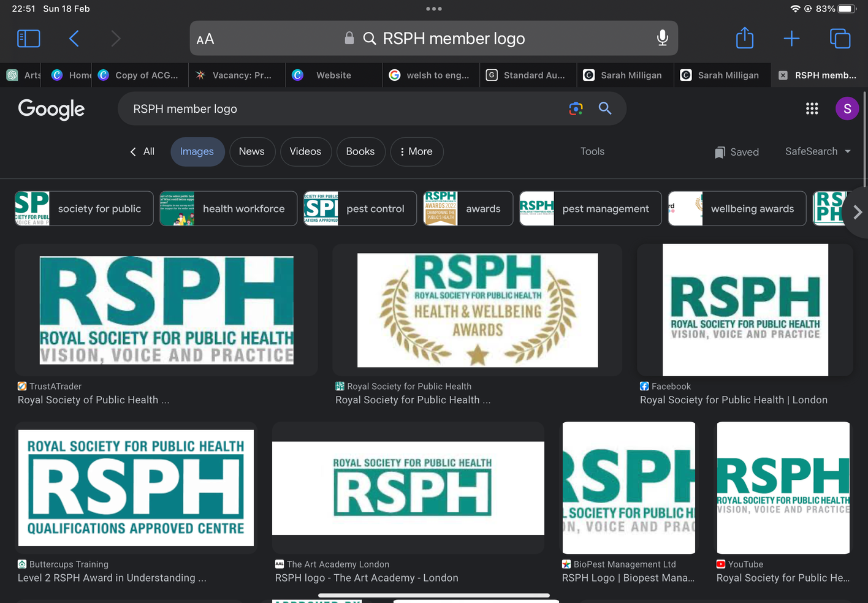
Task: Open the AA page settings menu
Action: [205, 39]
